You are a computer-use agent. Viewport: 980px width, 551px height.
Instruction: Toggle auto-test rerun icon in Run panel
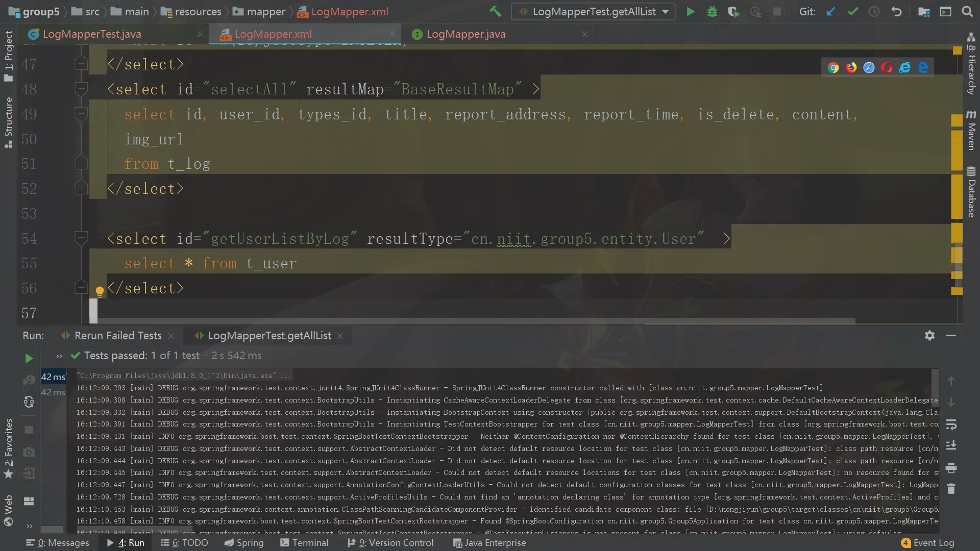click(x=29, y=402)
